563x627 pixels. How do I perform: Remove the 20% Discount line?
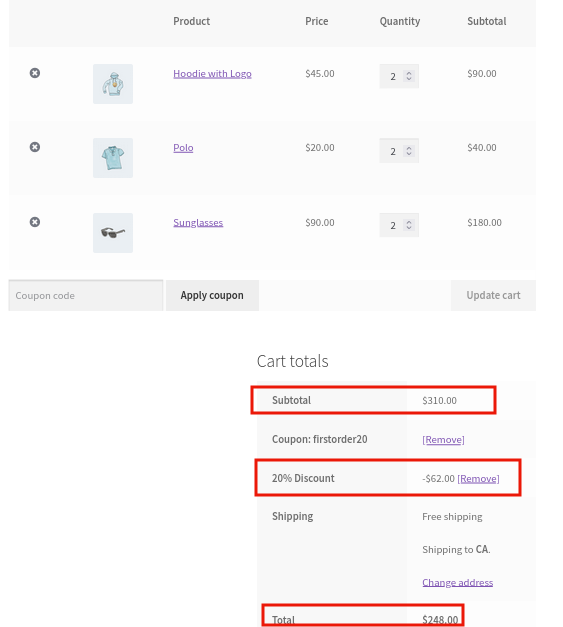coord(478,478)
